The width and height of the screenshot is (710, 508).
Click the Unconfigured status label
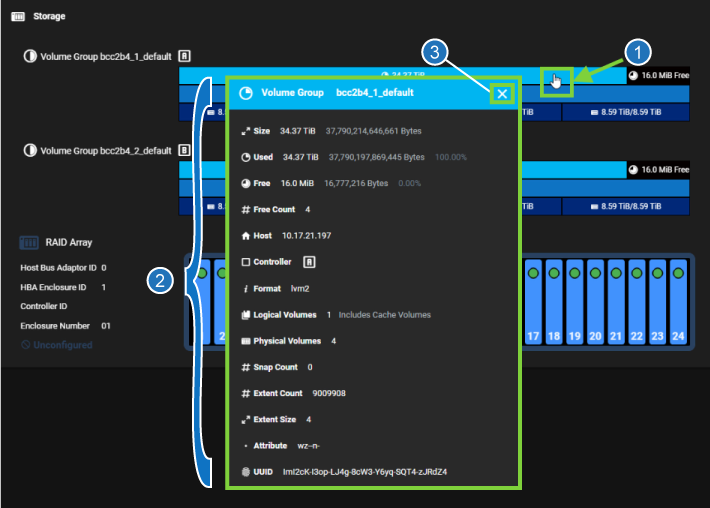click(56, 345)
